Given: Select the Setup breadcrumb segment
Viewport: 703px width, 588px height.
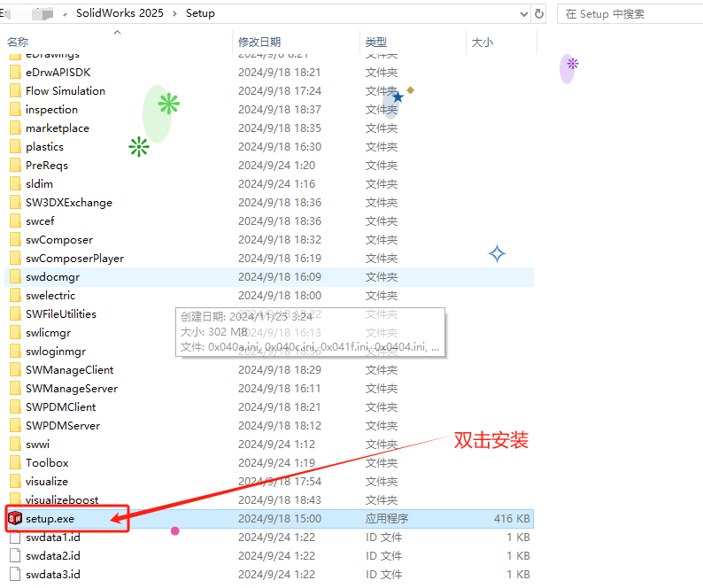Looking at the screenshot, I should 200,13.
